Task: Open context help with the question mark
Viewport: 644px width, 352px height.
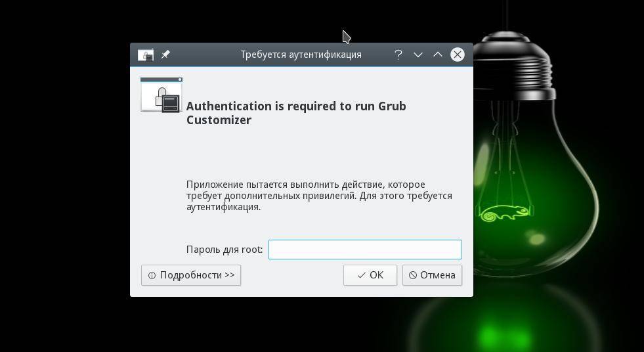Action: click(x=398, y=55)
